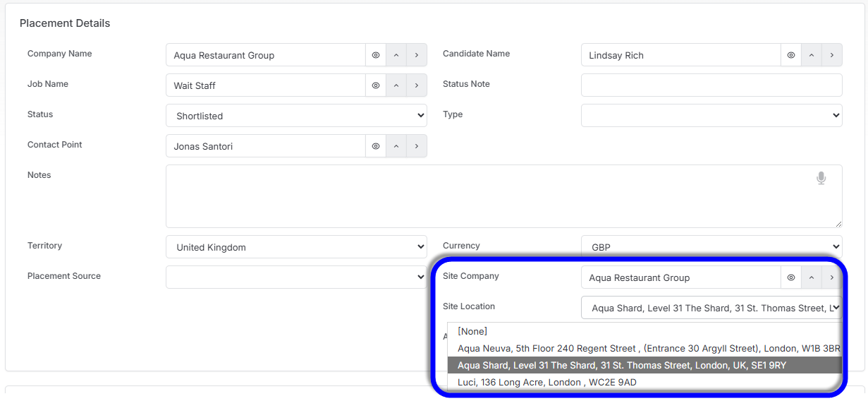Click the empty Status Note field
Image resolution: width=868 pixels, height=401 pixels.
[711, 85]
